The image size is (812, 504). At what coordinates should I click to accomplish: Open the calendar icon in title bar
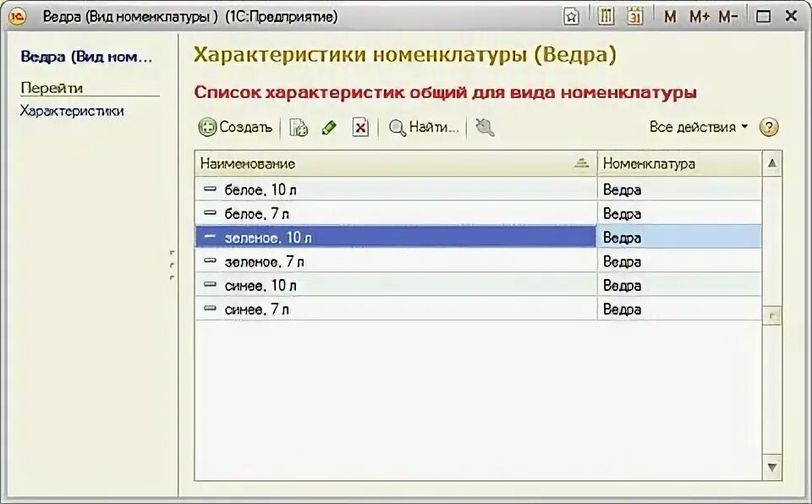(634, 17)
